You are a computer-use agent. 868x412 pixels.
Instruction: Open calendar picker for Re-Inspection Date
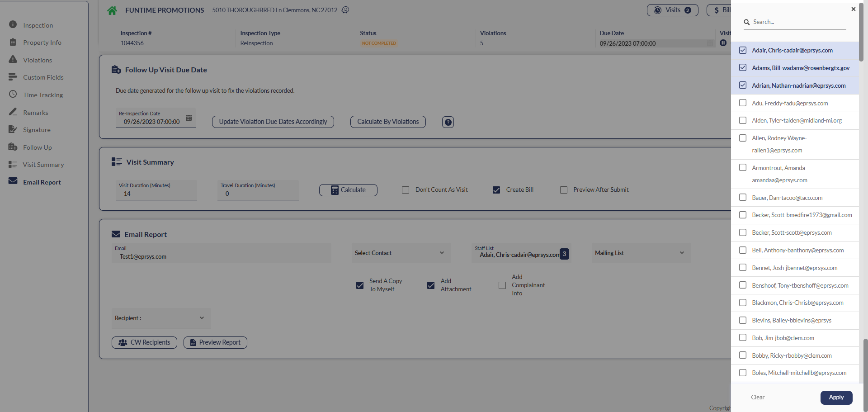[x=189, y=118]
